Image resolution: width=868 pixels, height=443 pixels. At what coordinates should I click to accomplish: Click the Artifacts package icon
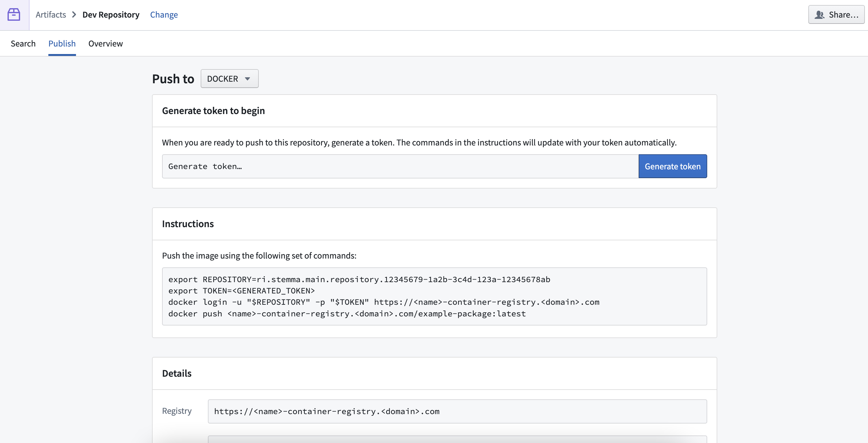click(x=14, y=14)
